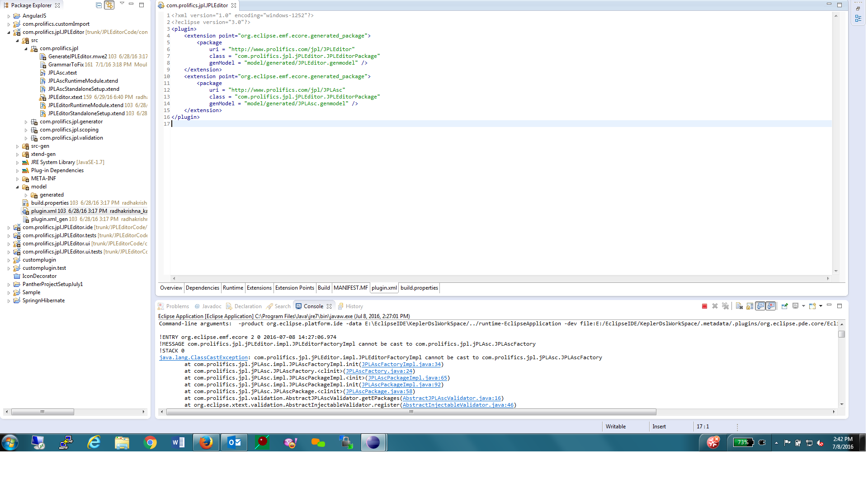Close the com.prolifics.jpl.JPLEditor editor tab

[x=234, y=5]
